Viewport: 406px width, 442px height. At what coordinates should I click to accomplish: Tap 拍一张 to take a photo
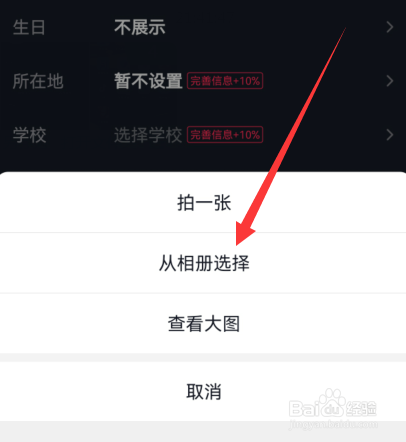tap(203, 203)
